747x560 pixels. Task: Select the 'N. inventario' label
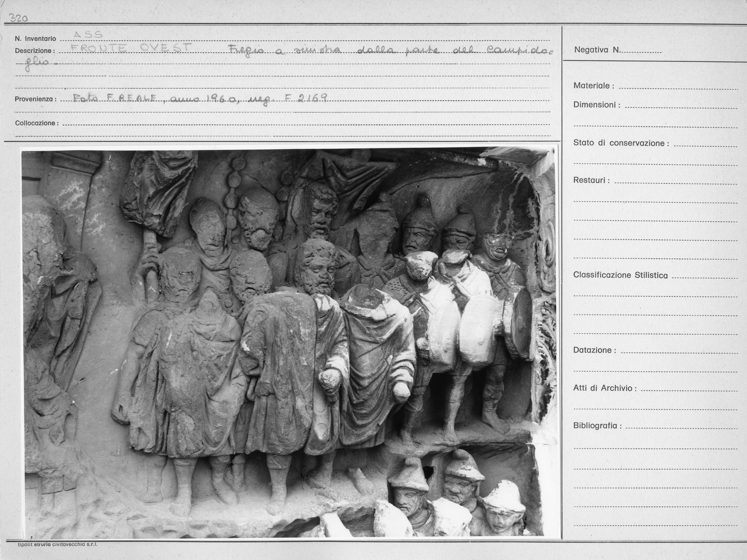(x=35, y=39)
